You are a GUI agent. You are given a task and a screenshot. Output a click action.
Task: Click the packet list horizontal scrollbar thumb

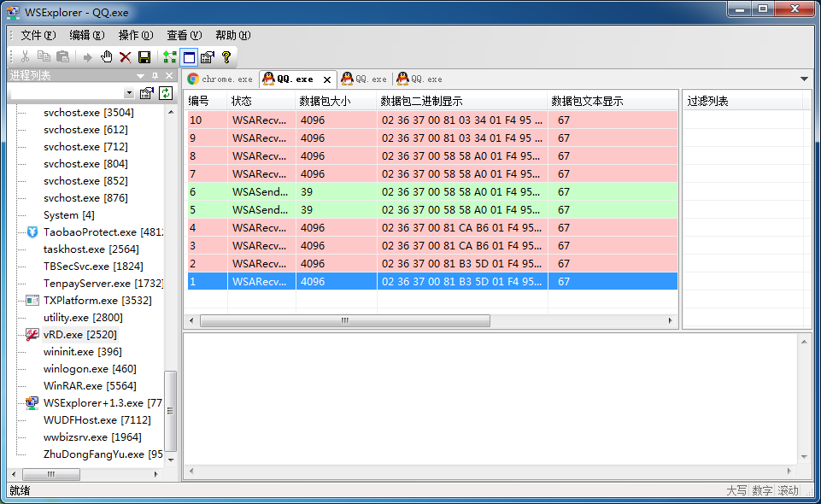point(344,320)
